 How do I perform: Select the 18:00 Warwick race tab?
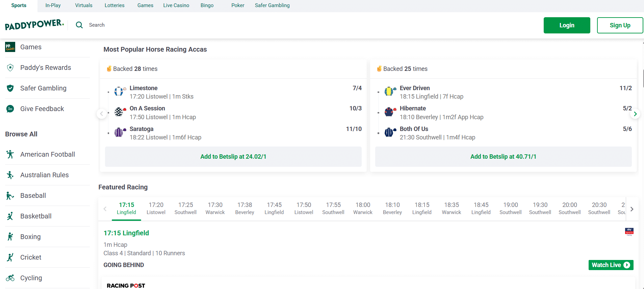pyautogui.click(x=363, y=209)
